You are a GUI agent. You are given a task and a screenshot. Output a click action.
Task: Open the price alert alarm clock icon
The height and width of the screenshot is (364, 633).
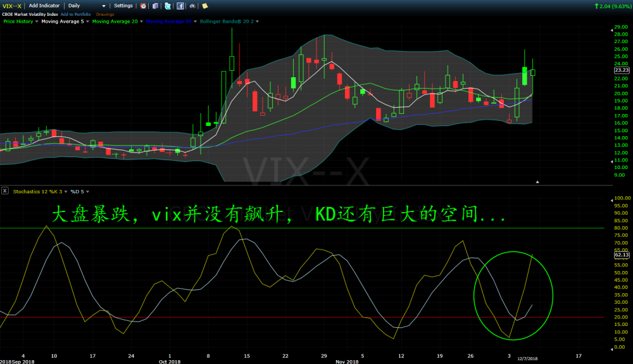(143, 6)
